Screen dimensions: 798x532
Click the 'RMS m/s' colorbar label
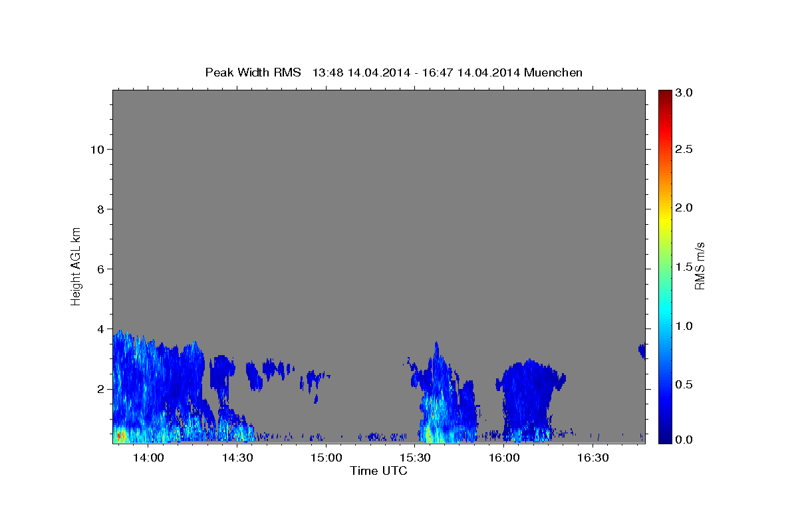[x=700, y=266]
